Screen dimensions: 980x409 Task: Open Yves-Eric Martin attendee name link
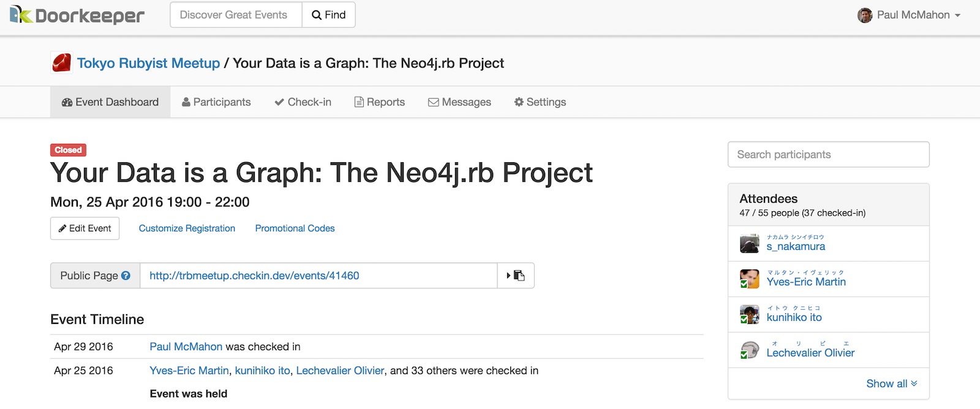806,282
